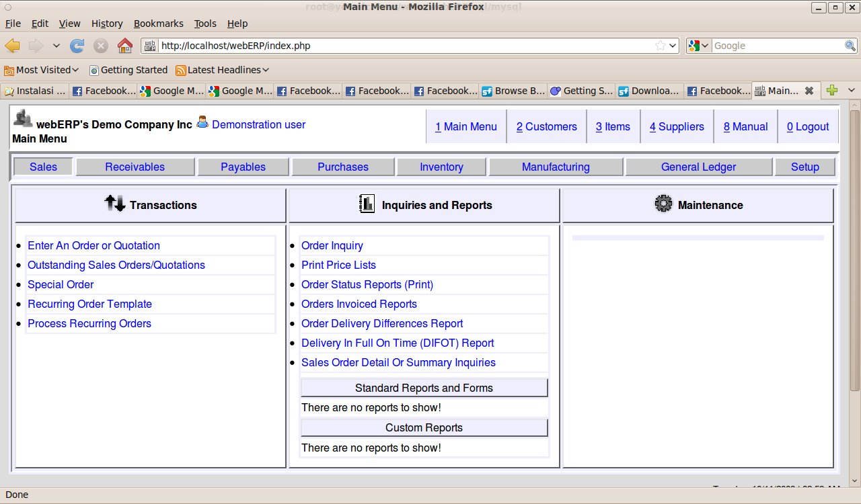Open the General Ledger module tab

pyautogui.click(x=698, y=167)
